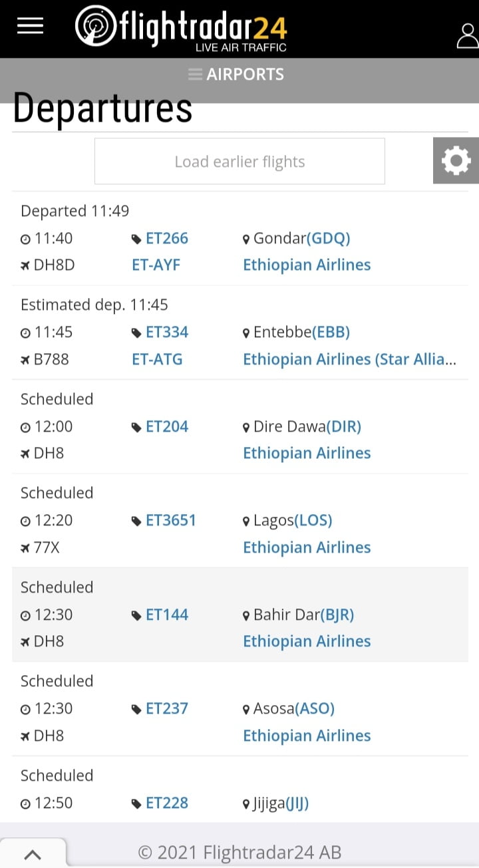Open the hamburger main menu
Viewport: 479px width, 868px height.
pos(31,27)
